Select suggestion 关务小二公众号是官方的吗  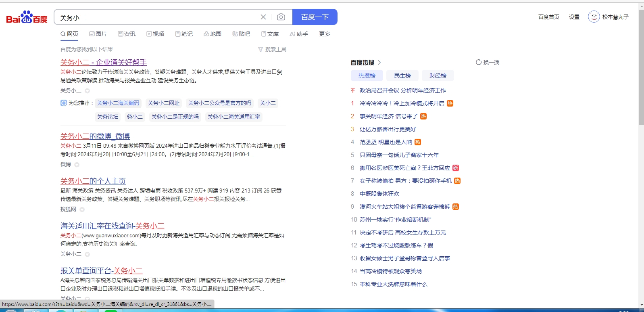(x=220, y=103)
